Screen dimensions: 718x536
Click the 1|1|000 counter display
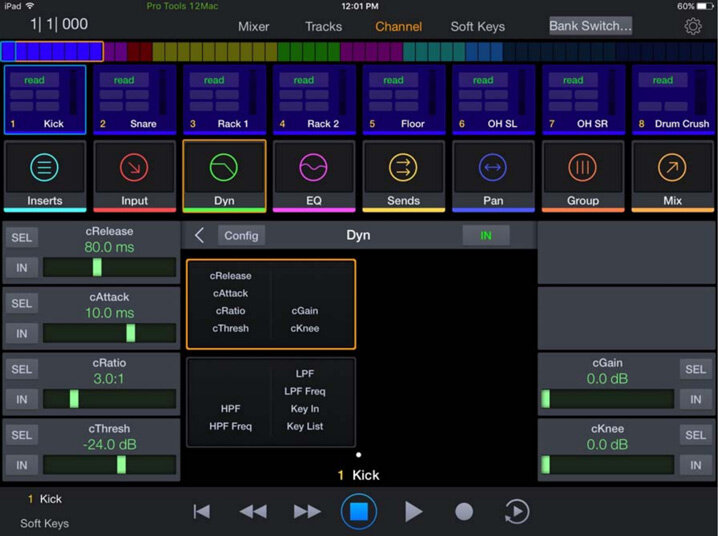(59, 24)
